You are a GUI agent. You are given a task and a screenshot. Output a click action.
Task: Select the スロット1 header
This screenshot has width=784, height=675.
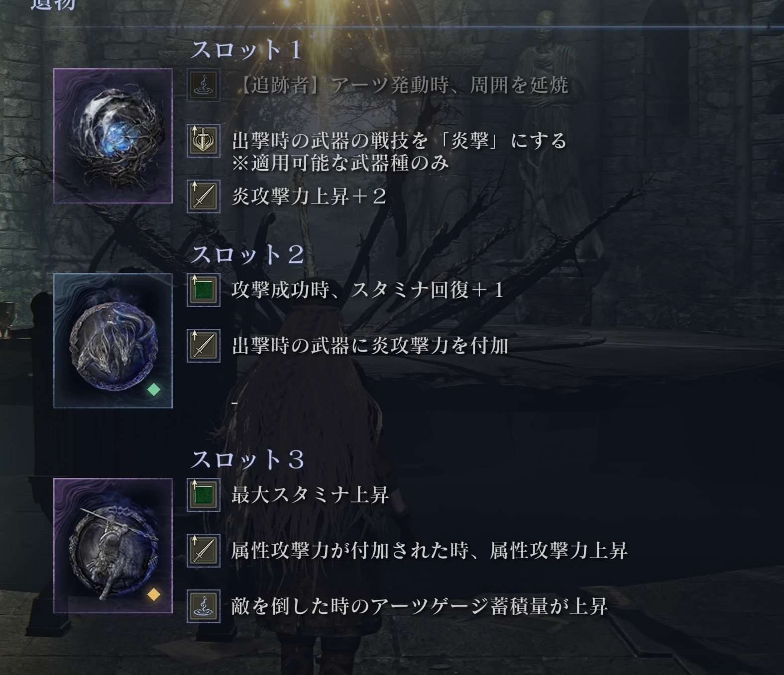click(246, 50)
